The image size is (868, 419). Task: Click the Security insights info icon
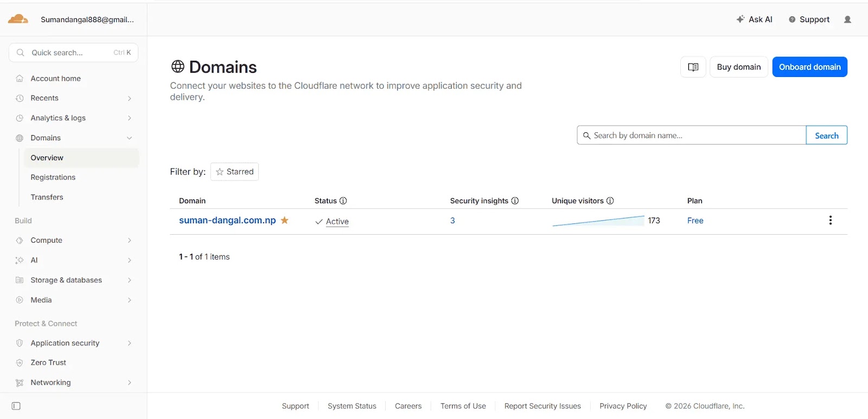coord(515,201)
